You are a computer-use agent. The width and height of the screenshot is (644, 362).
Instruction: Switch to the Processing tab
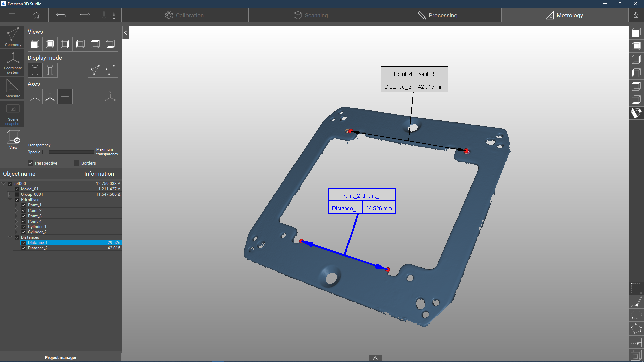pyautogui.click(x=438, y=15)
